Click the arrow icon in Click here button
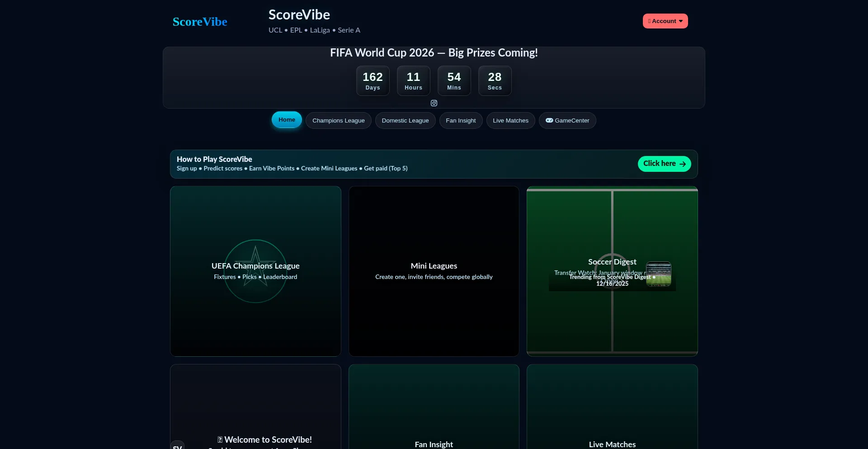The image size is (868, 449). pos(683,164)
